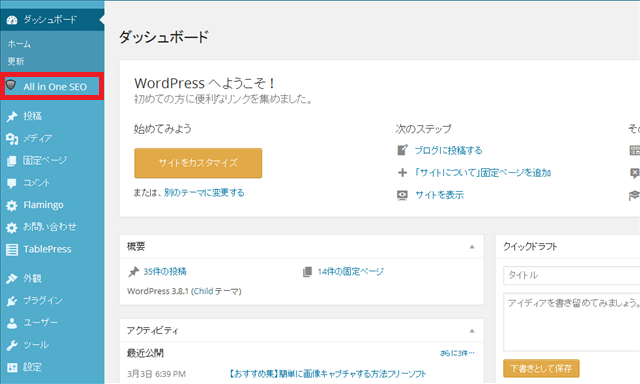Click the wrench icon for ツール

pyautogui.click(x=12, y=345)
